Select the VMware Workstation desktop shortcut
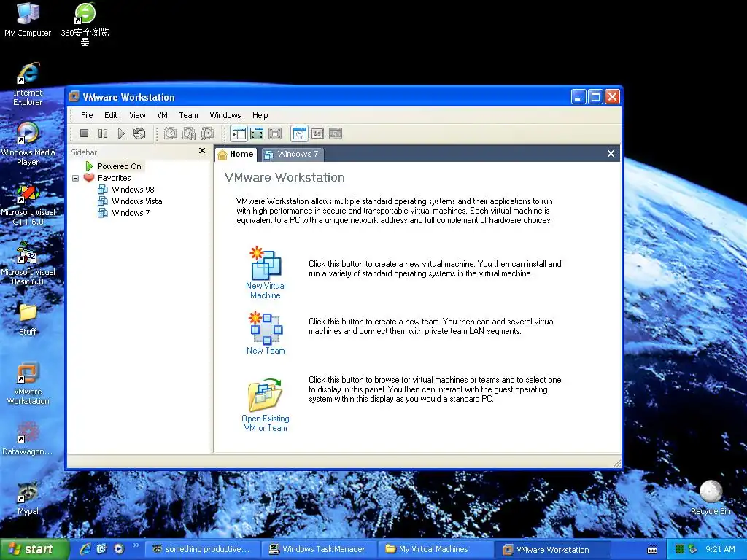 (x=28, y=384)
